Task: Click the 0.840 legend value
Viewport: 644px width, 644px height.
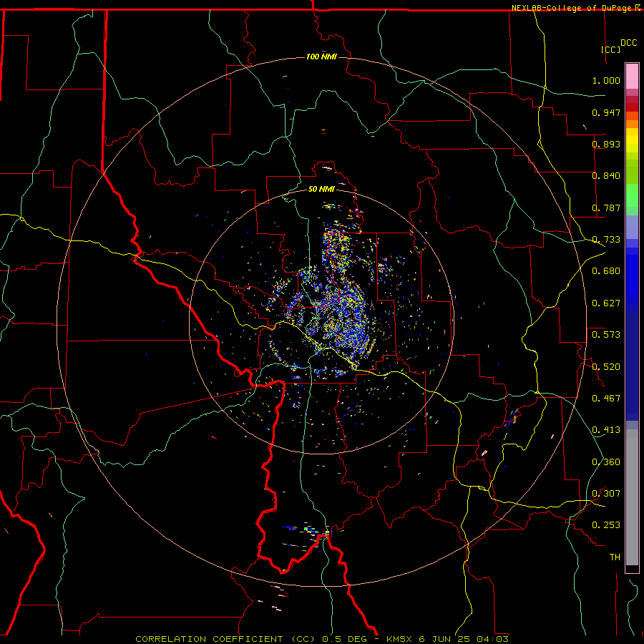Action: [x=606, y=176]
